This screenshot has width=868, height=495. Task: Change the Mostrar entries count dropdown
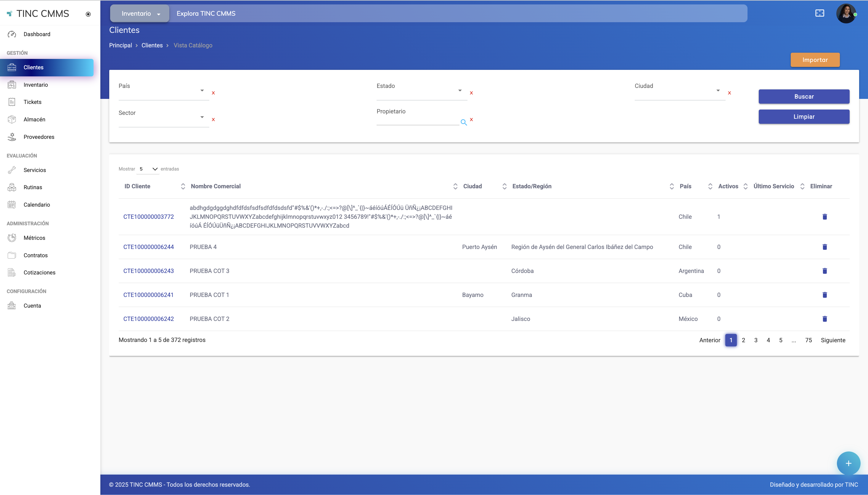tap(148, 169)
